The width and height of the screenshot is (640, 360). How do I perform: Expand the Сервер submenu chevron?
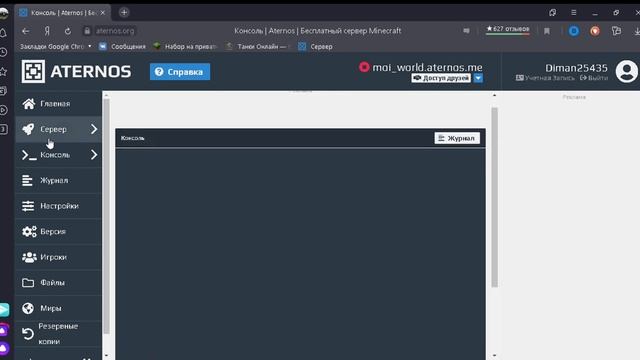94,129
